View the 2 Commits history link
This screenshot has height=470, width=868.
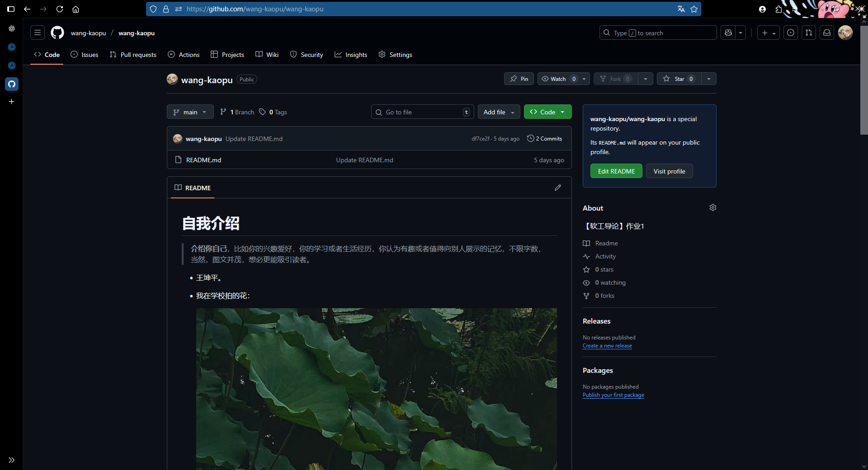coord(544,139)
